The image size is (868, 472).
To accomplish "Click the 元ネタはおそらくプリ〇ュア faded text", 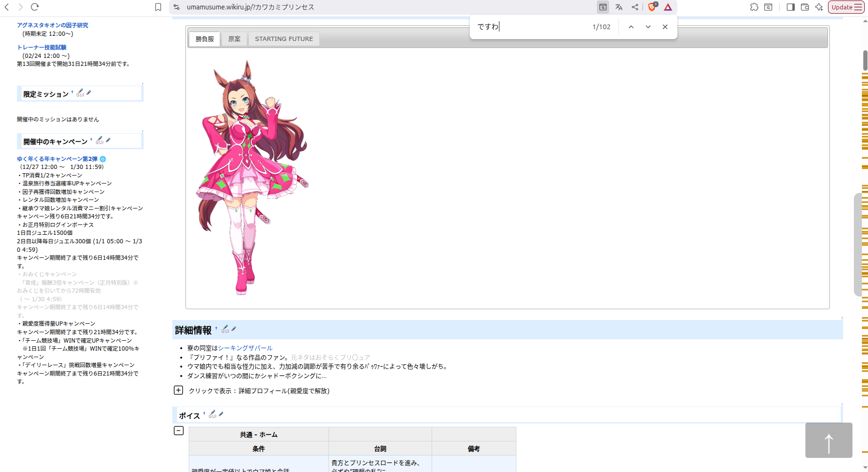I will (x=330, y=358).
